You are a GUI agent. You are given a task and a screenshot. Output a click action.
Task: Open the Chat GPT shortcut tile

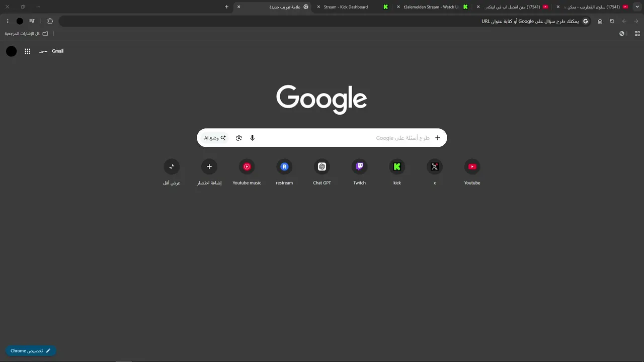click(322, 172)
